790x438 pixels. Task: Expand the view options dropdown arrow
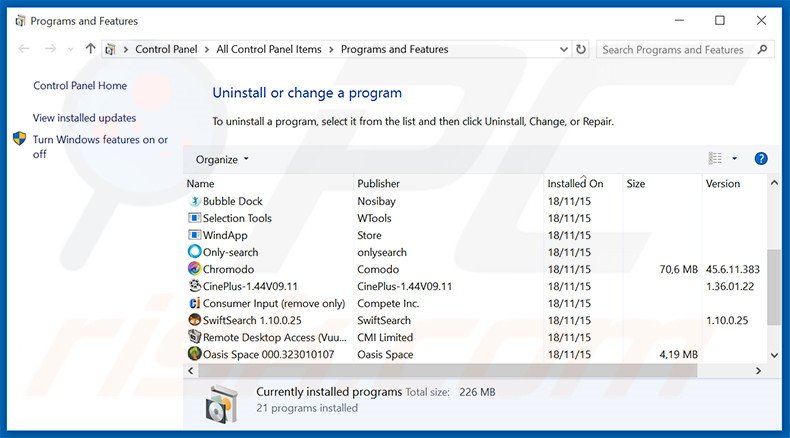735,159
